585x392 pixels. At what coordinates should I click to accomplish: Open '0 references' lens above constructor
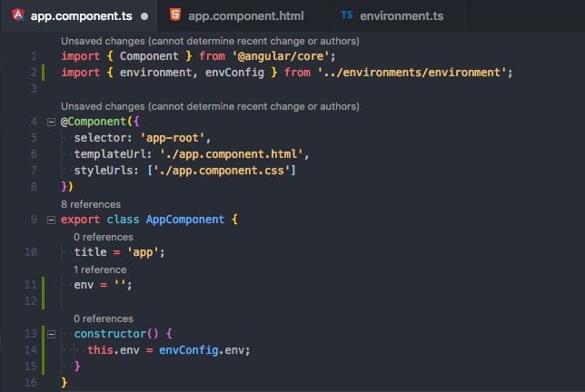(x=104, y=318)
